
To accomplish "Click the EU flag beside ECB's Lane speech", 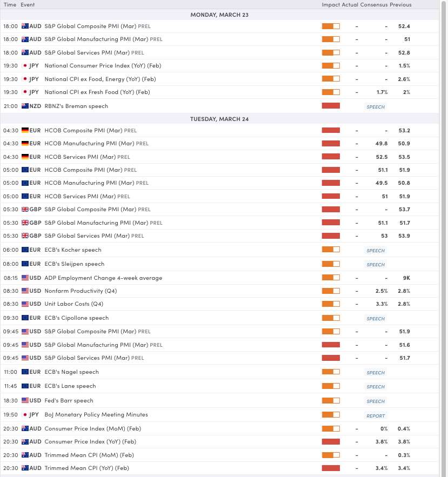I will [25, 386].
